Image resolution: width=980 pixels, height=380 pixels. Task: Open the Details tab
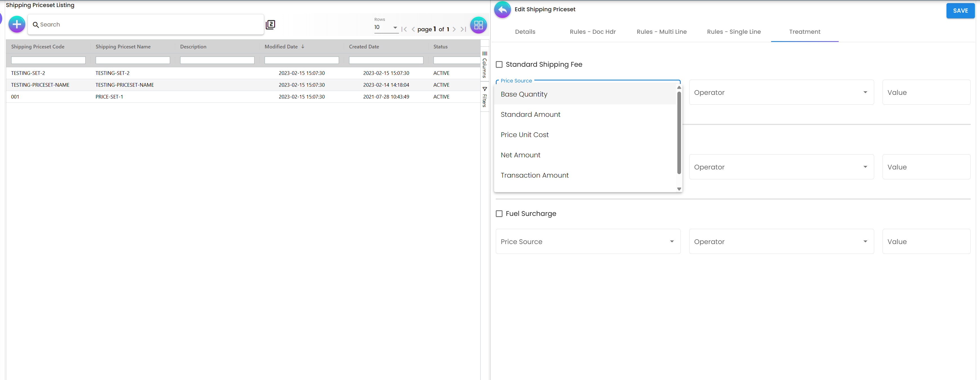pos(524,32)
